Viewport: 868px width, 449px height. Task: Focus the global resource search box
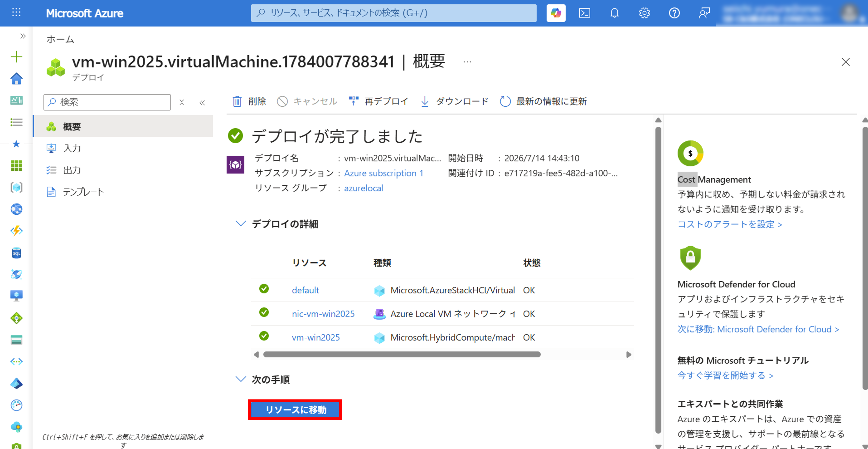[x=394, y=13]
